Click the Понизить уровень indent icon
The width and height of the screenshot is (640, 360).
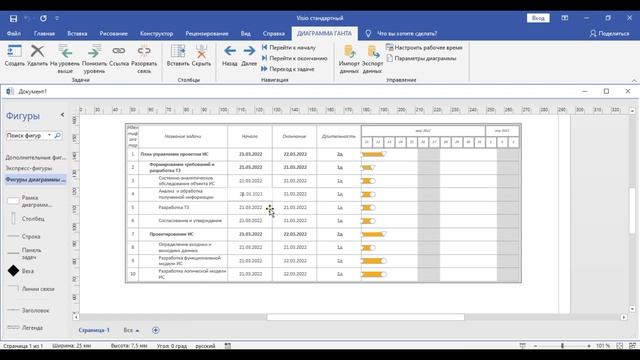tap(94, 51)
